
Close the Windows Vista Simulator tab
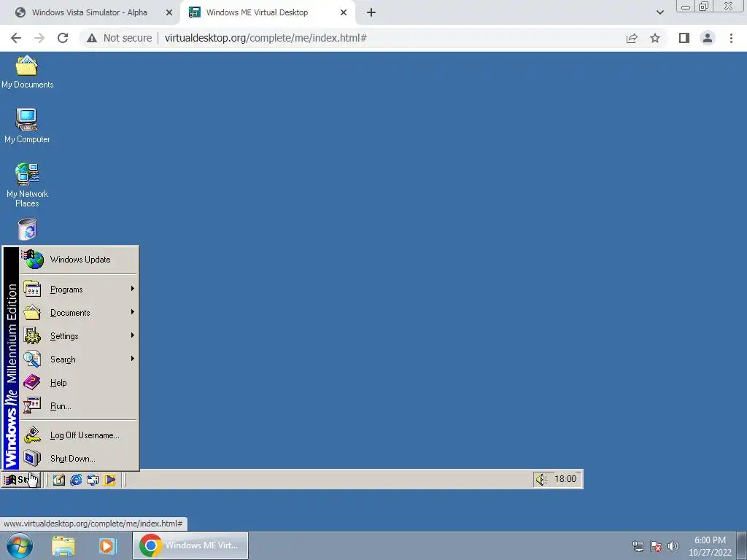pos(169,13)
